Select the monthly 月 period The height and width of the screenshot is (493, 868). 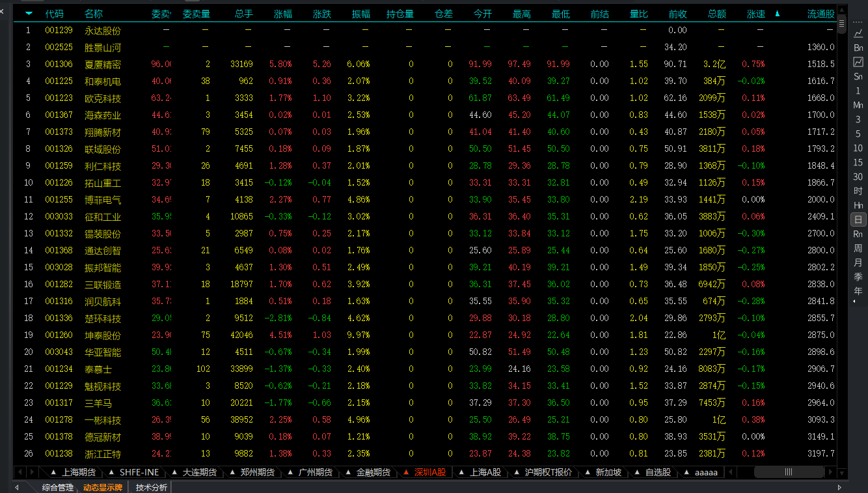858,262
